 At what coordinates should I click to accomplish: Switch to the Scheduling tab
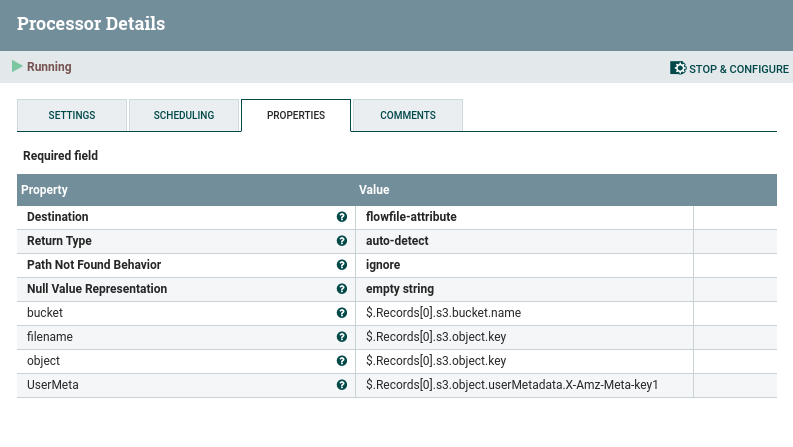click(184, 115)
